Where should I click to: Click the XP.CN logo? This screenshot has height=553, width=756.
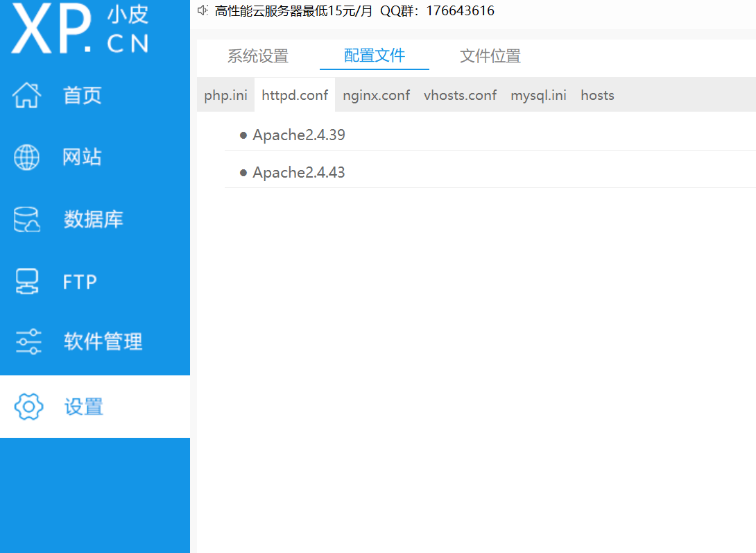[80, 28]
